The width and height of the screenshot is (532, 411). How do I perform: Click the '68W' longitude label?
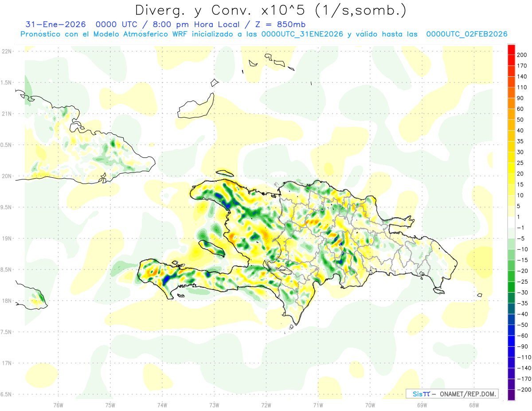tap(473, 405)
